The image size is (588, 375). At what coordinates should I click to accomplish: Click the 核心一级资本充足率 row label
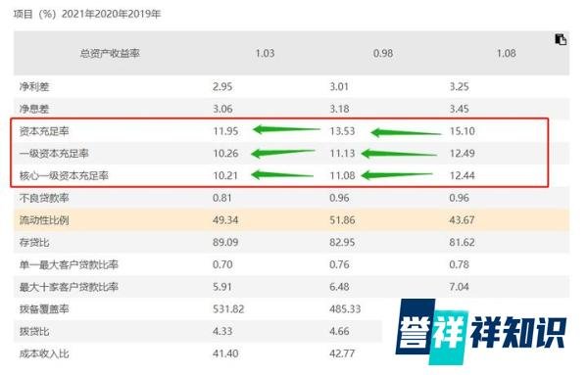64,175
